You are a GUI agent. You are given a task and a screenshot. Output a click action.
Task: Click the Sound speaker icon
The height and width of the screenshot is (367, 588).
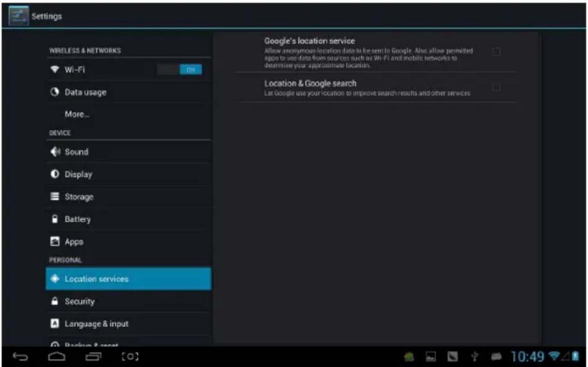[55, 152]
